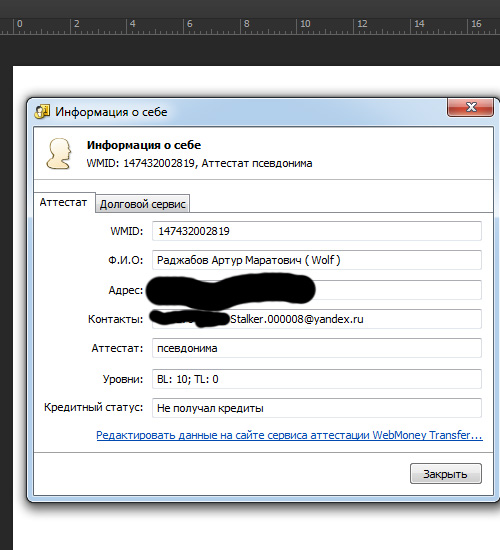Click the Аттестат field showing псевдонима
The width and height of the screenshot is (500, 550).
click(316, 348)
